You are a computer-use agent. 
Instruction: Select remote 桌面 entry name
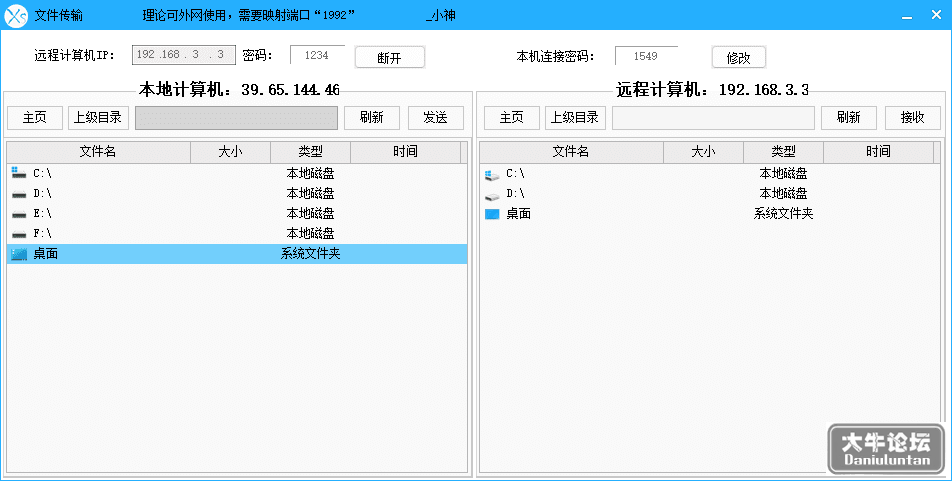[518, 214]
